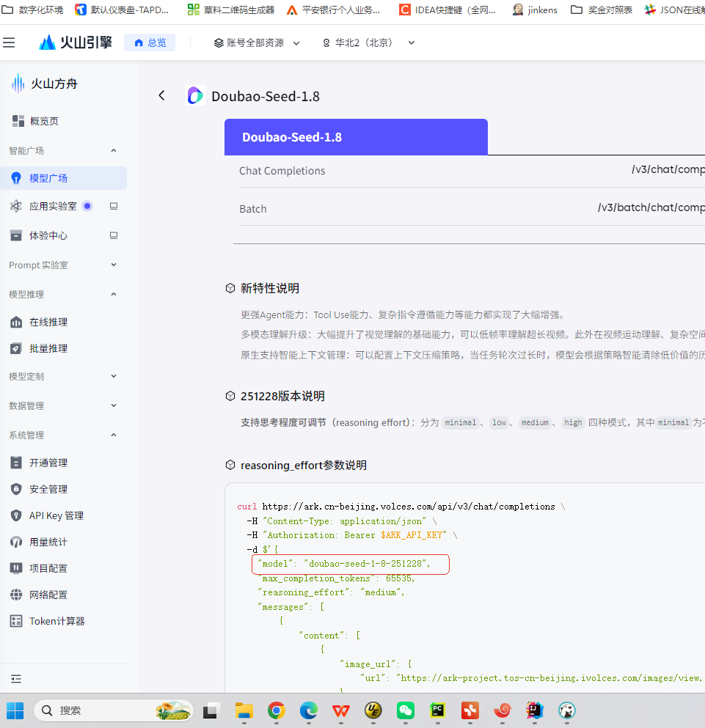Open UltraEdit from the taskbar
Viewport: 705px width, 728px height.
[373, 710]
